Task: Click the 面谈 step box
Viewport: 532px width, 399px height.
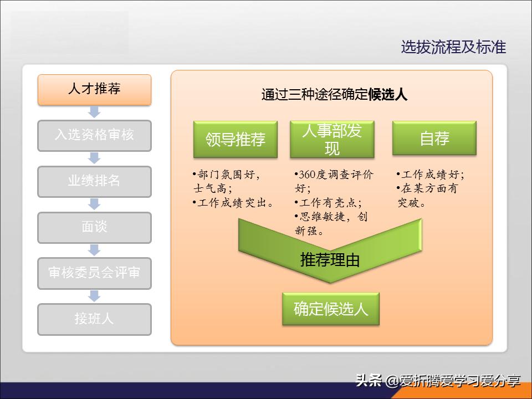Action: (94, 228)
